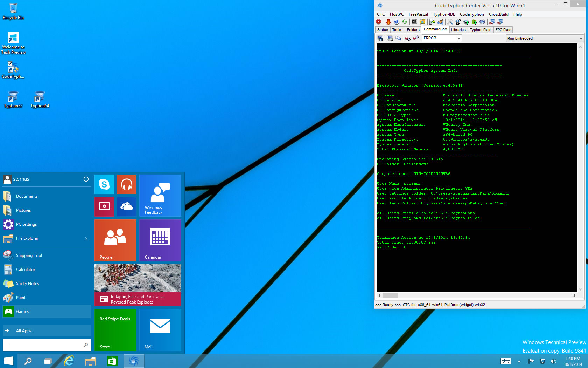This screenshot has width=588, height=368.
Task: Click the Start menu search box
Action: [47, 345]
